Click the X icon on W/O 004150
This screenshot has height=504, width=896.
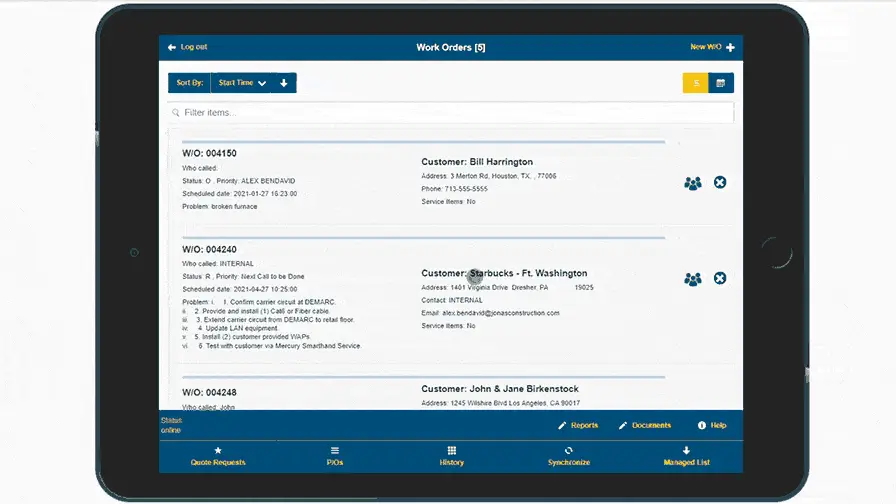tap(720, 182)
